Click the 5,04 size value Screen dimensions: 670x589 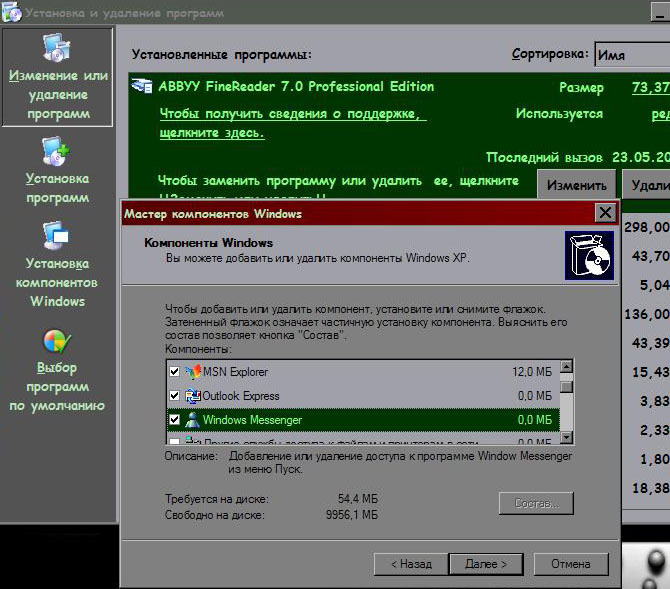[655, 285]
